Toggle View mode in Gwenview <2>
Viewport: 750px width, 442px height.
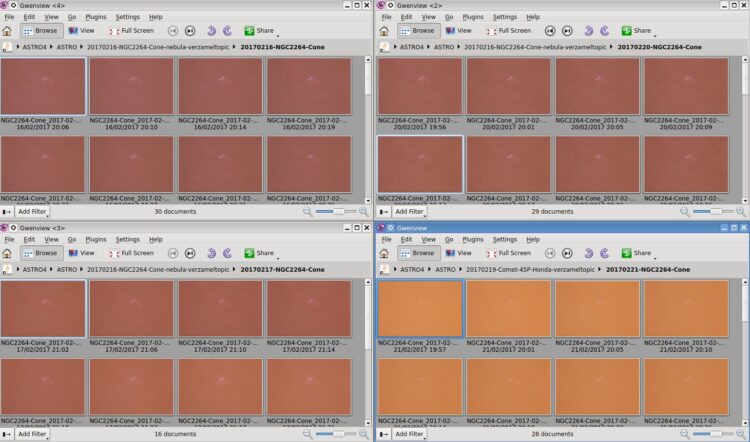(x=458, y=31)
